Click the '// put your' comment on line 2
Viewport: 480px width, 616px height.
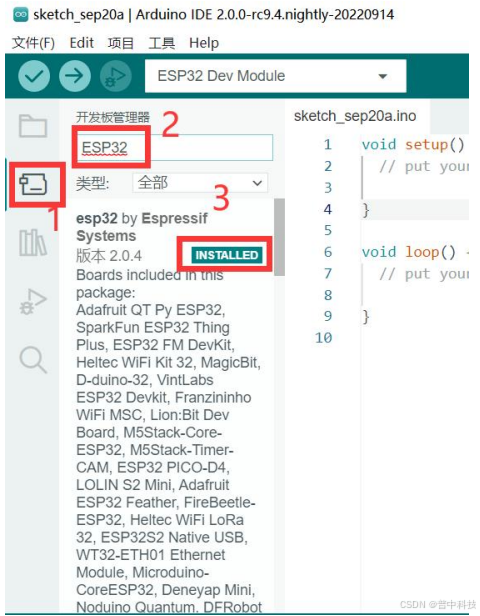tap(424, 166)
